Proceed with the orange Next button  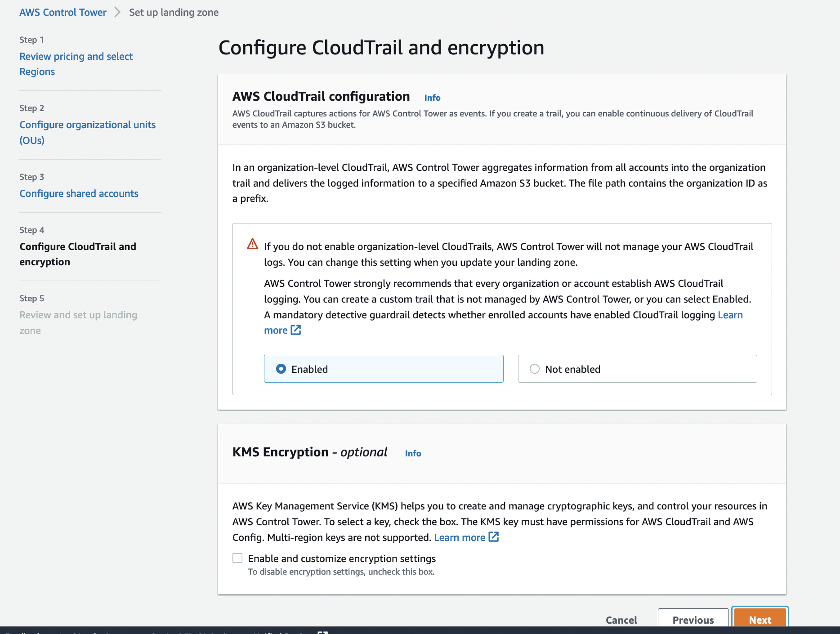tap(760, 618)
